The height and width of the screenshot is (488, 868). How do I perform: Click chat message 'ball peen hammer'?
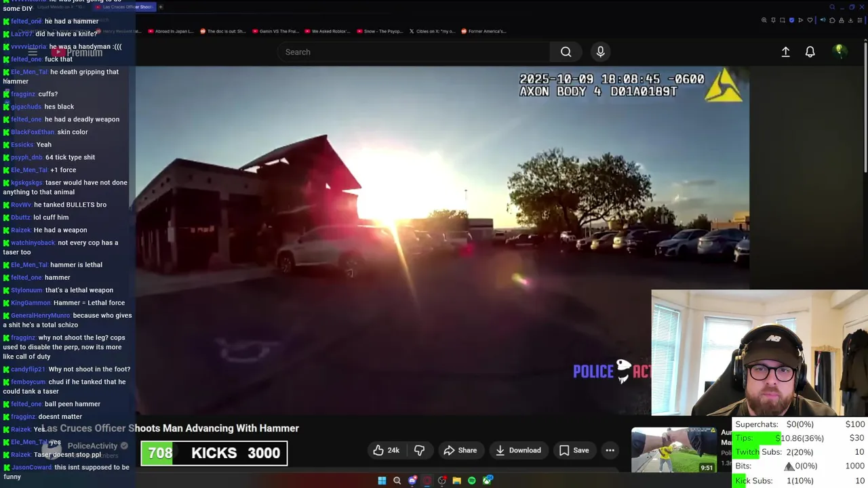point(73,404)
